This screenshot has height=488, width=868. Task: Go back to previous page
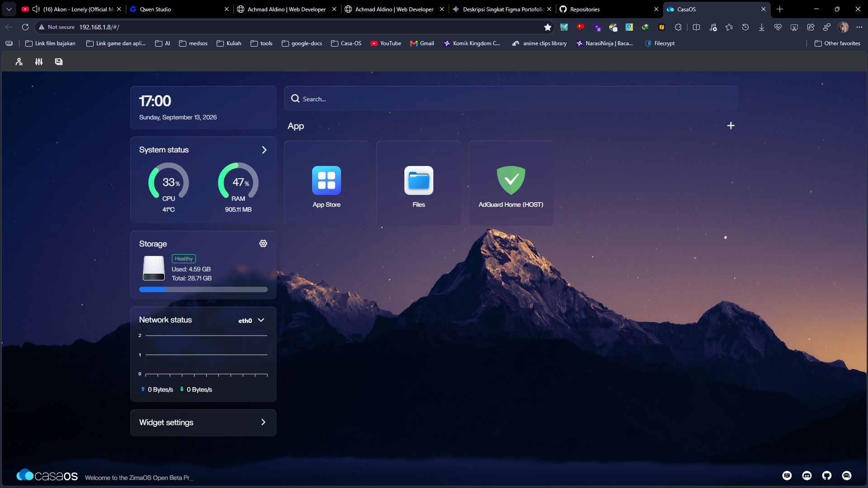tap(9, 27)
